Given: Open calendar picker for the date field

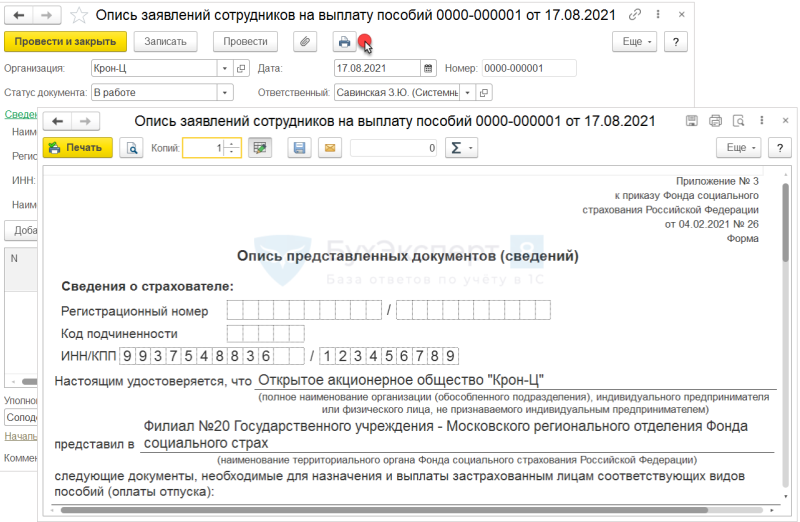Looking at the screenshot, I should point(428,68).
